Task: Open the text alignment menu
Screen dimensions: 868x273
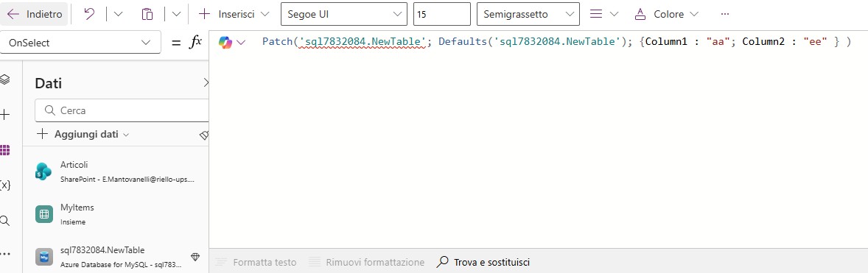Action: (x=603, y=15)
